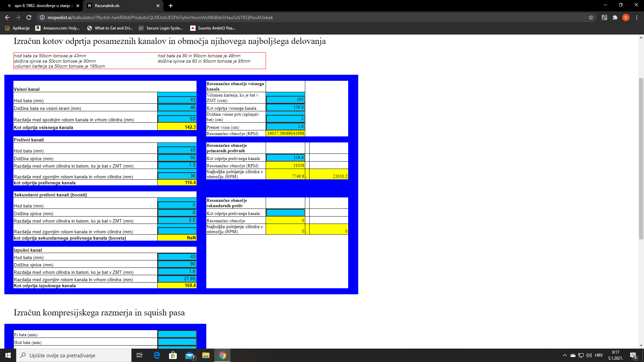The image size is (644, 362).
Task: Bookmark this page with star icon
Action: [x=591, y=17]
